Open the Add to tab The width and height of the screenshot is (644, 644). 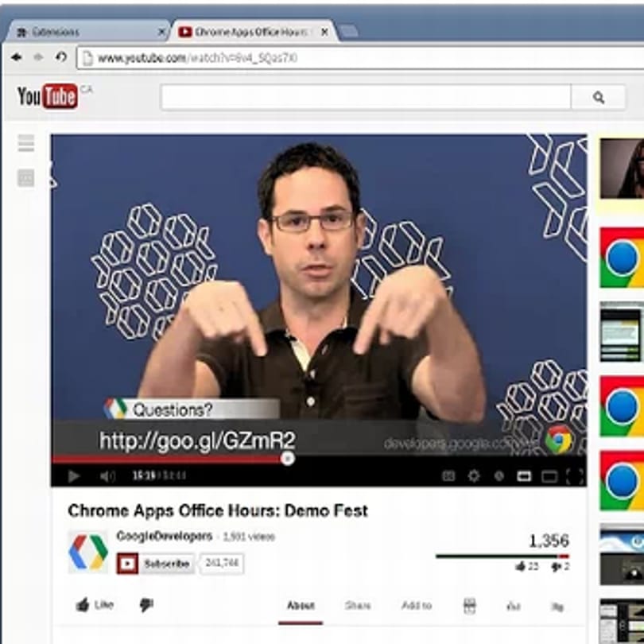[x=417, y=605]
